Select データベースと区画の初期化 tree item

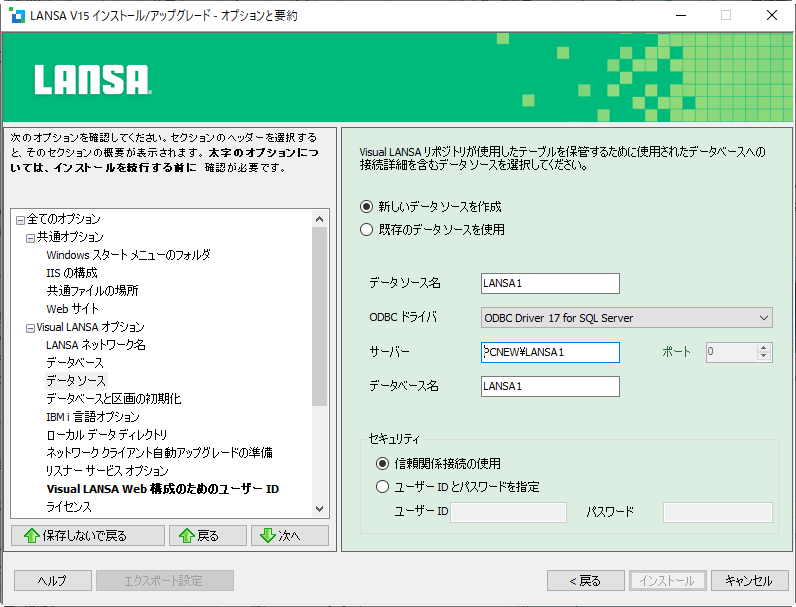[x=114, y=399]
